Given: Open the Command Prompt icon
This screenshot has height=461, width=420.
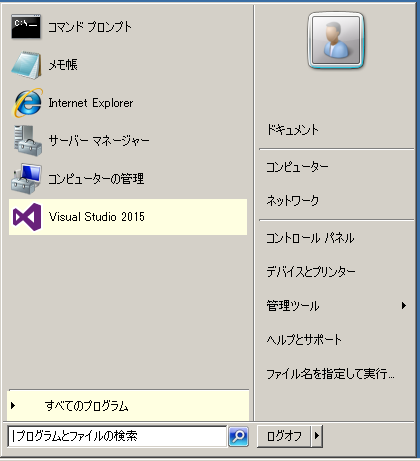Looking at the screenshot, I should click(26, 27).
